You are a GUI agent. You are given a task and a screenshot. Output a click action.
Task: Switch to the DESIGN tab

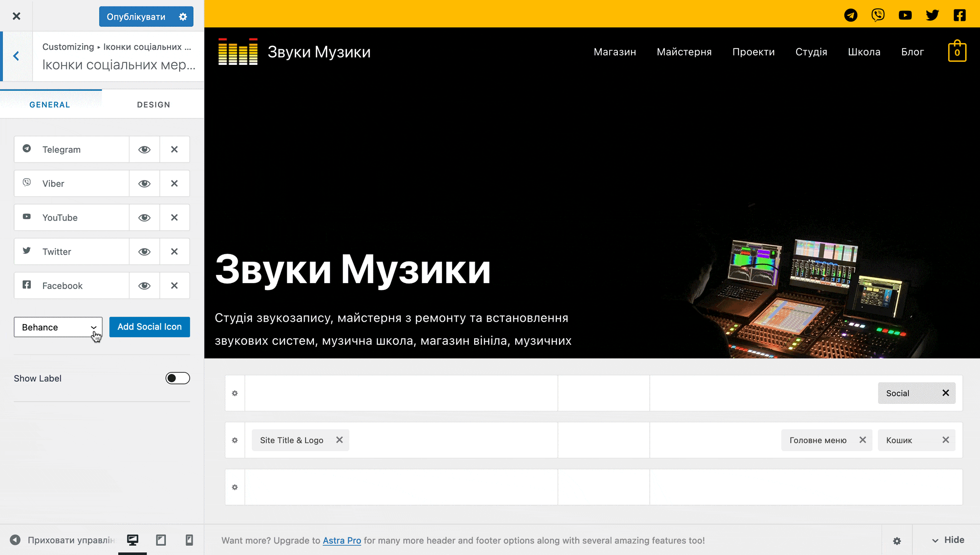(153, 105)
